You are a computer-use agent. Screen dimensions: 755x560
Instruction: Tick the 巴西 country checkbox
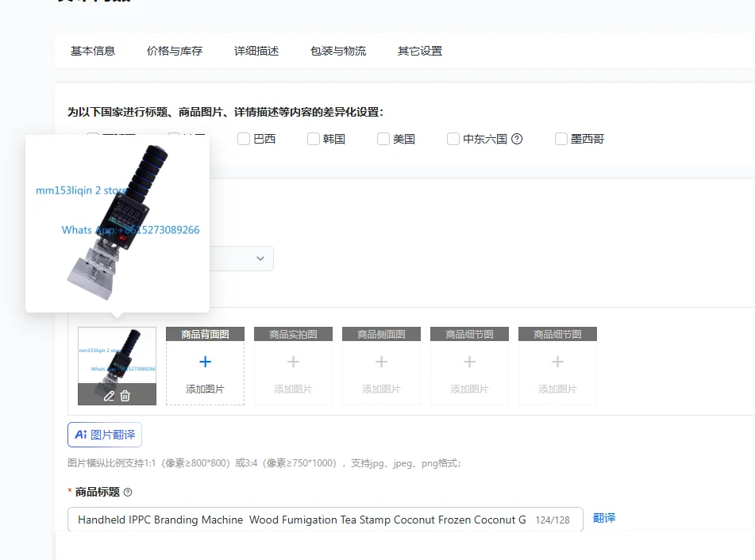pyautogui.click(x=244, y=139)
